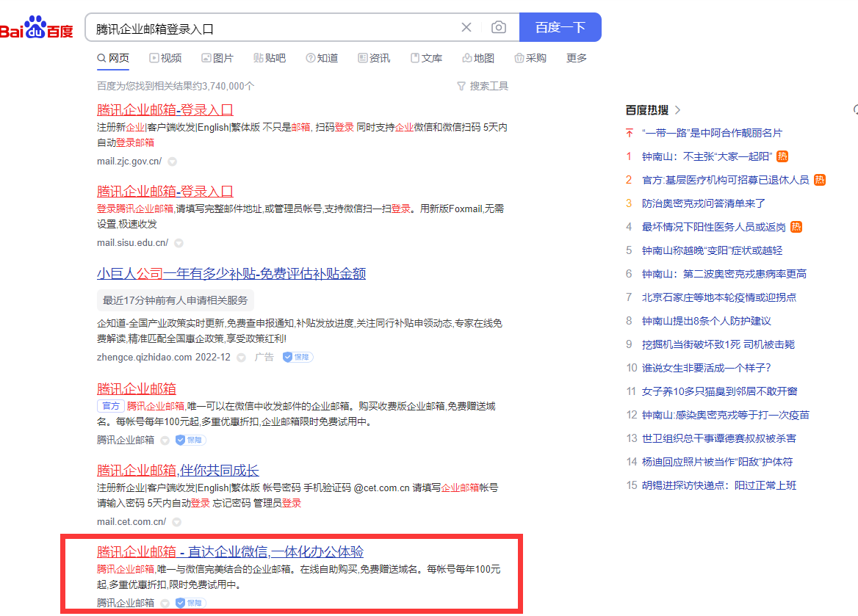This screenshot has width=858, height=616.
Task: Open hot search 钟南山:感染奥密克戎等于打一次疫苗
Action: click(726, 416)
